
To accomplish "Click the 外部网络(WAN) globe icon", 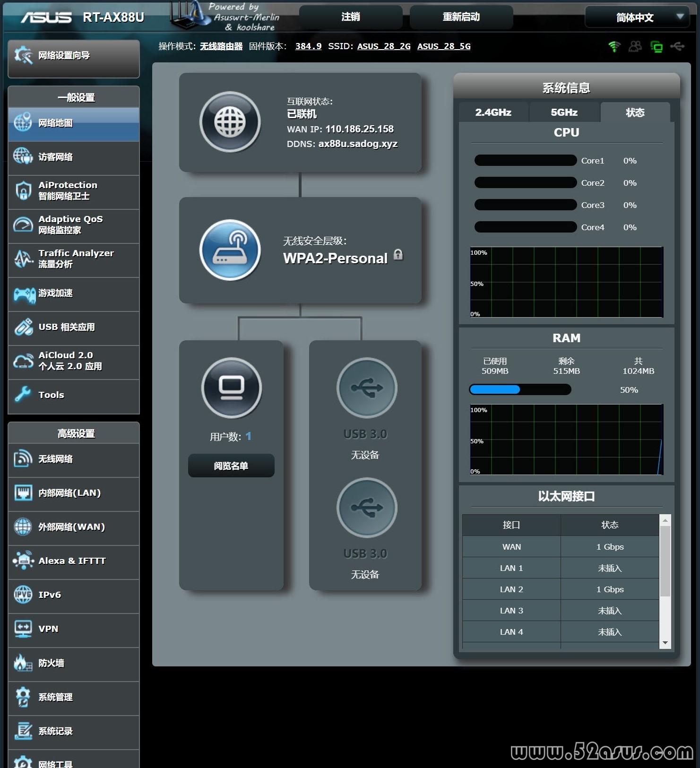I will tap(23, 527).
